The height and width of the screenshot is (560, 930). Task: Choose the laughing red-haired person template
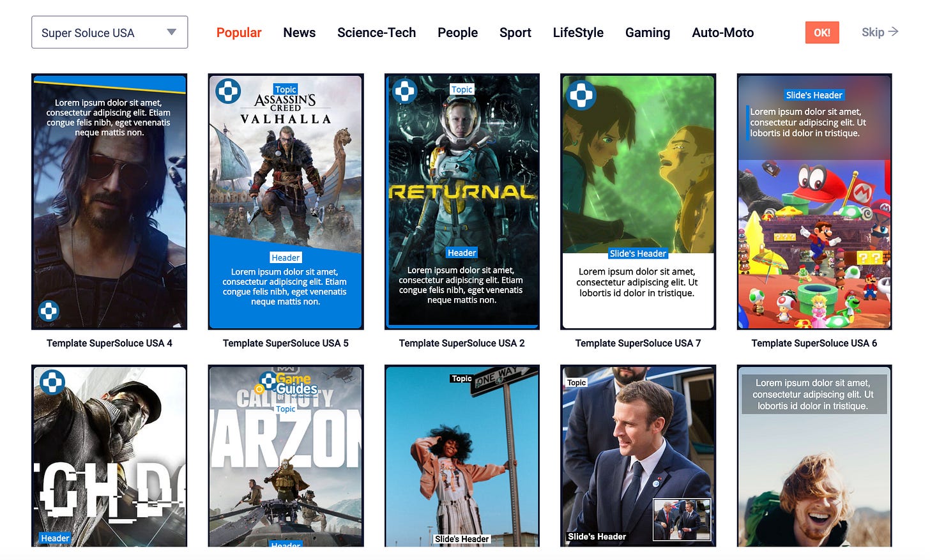[814, 456]
